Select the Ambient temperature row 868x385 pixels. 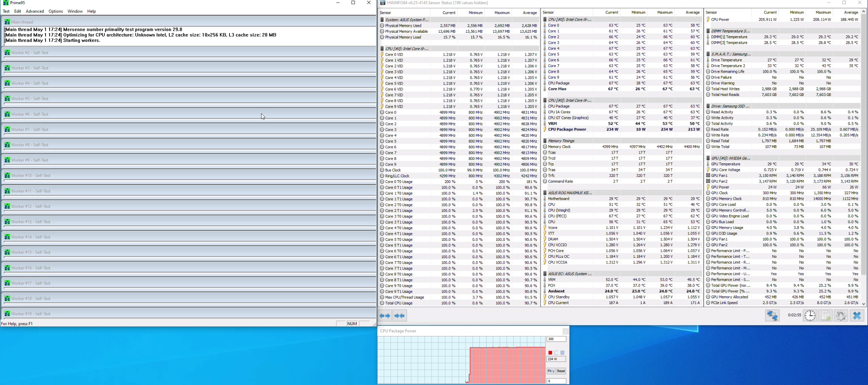point(622,291)
